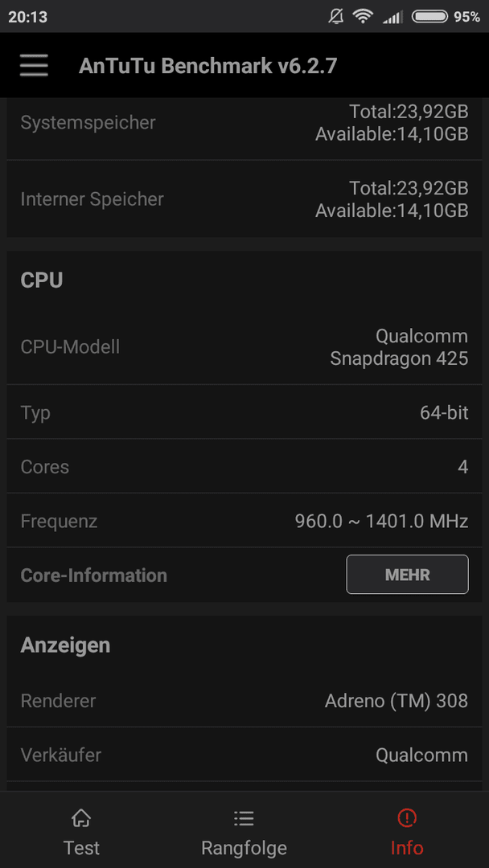The width and height of the screenshot is (489, 868).
Task: Tap the battery indicator icon
Action: [x=429, y=17]
